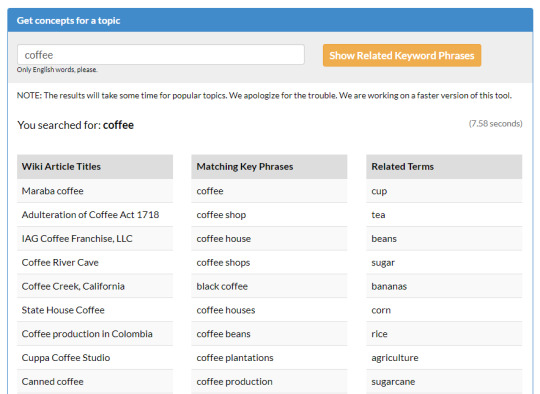
Task: Select Canned coffee article row
Action: click(95, 382)
